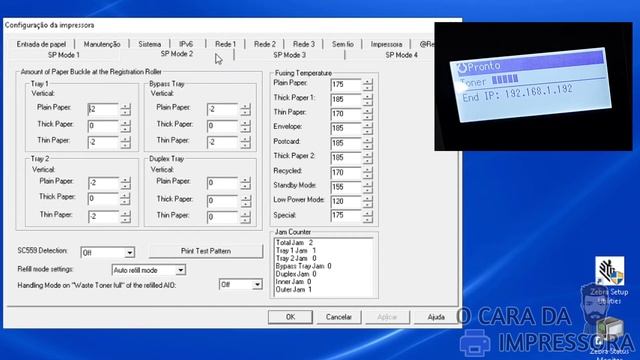Image resolution: width=640 pixels, height=360 pixels.
Task: Adjust Recycled temperature spinner
Action: (367, 172)
